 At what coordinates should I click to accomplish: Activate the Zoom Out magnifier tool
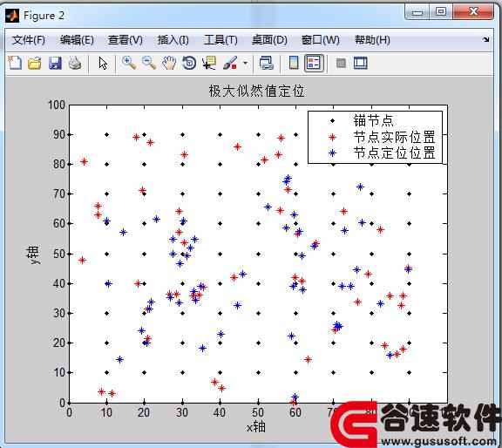pos(149,63)
